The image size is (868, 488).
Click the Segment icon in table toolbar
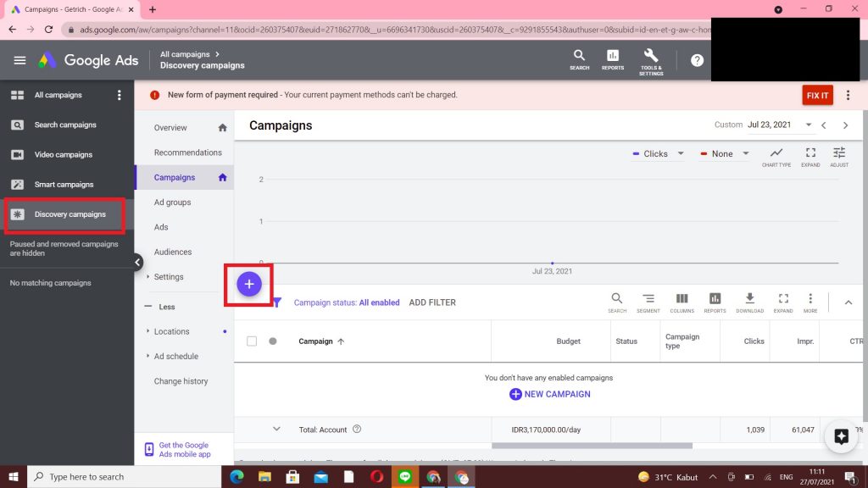coord(648,302)
